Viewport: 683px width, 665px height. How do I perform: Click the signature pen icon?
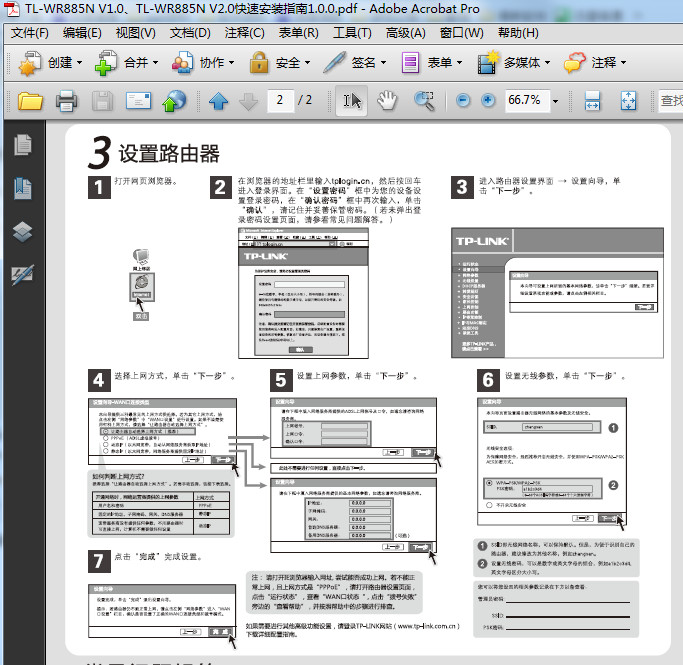click(x=335, y=62)
